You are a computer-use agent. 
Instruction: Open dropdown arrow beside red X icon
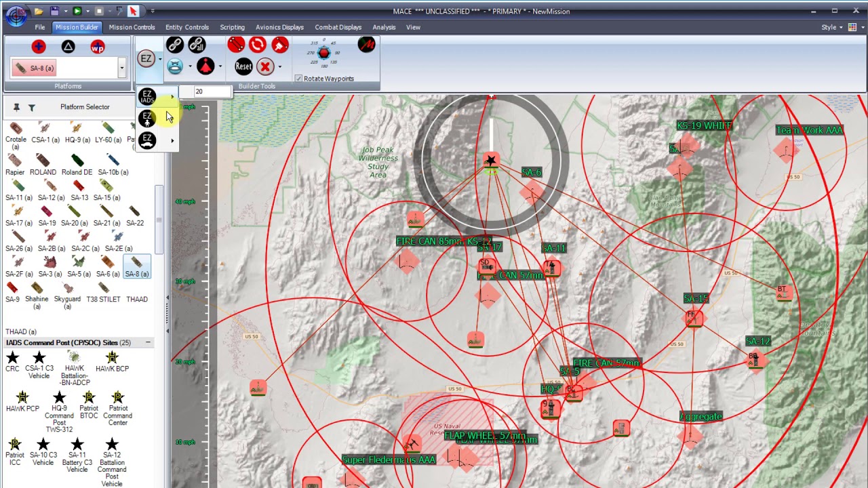tap(279, 67)
